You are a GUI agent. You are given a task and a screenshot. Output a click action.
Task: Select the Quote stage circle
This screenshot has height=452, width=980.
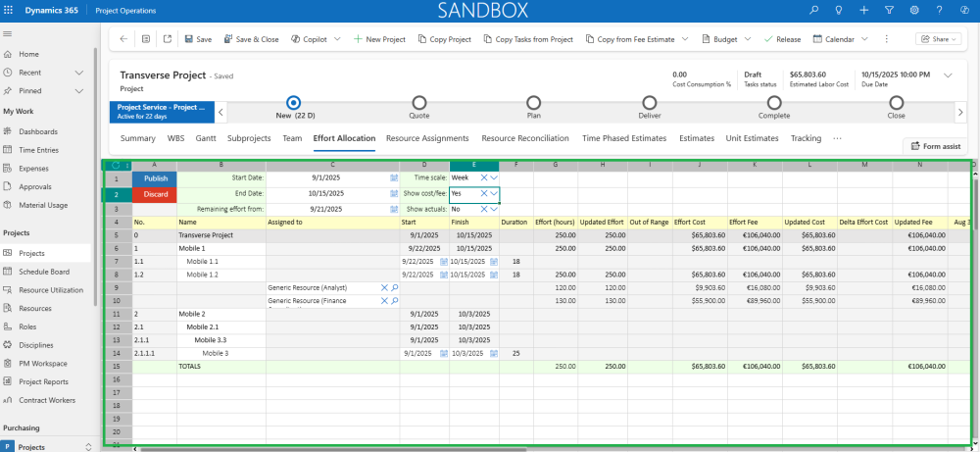click(419, 102)
